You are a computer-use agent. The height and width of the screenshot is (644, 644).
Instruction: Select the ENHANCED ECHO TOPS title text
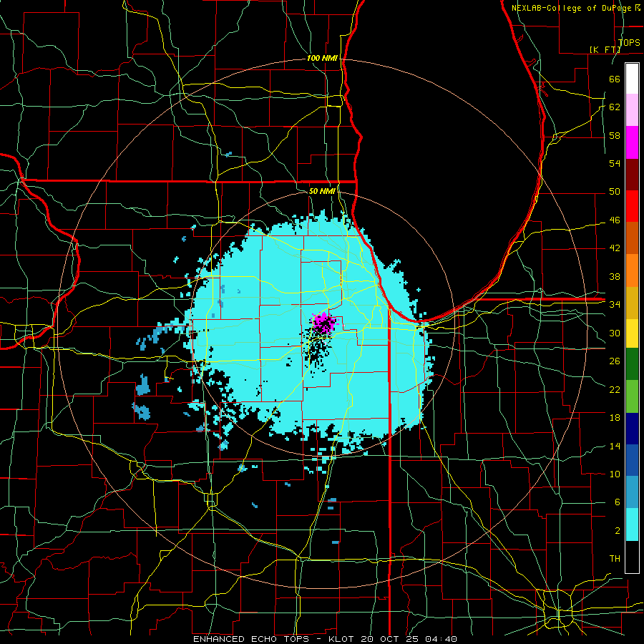[x=251, y=639]
